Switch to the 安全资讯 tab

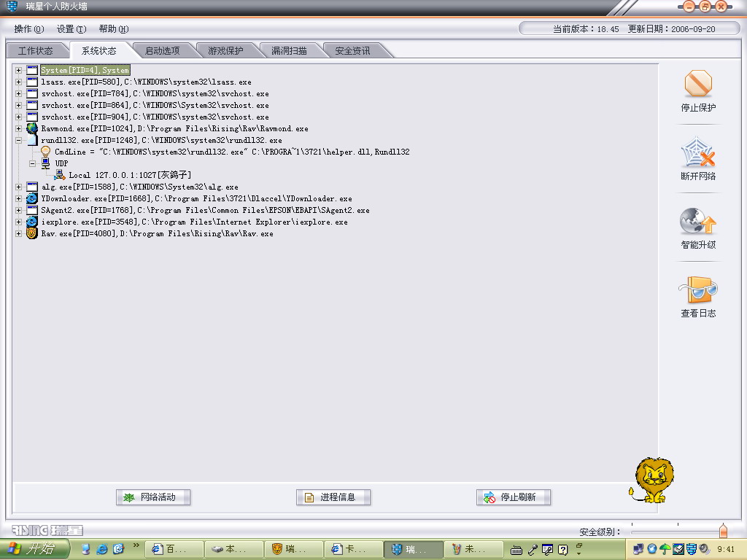[x=352, y=50]
